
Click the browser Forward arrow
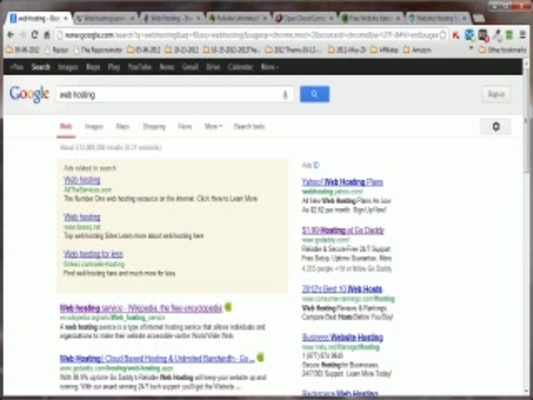coord(22,35)
